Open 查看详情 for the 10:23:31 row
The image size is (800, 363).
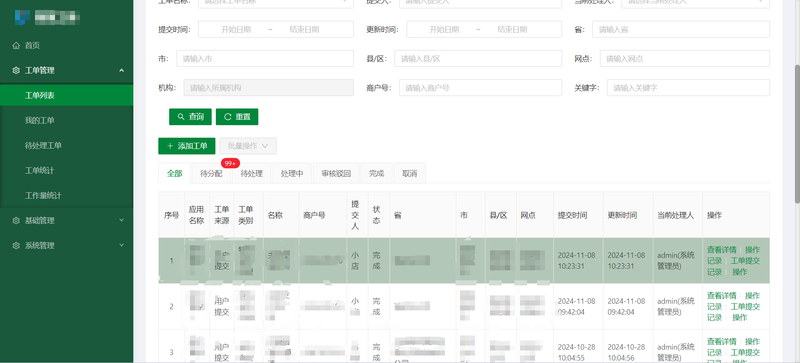coord(721,250)
